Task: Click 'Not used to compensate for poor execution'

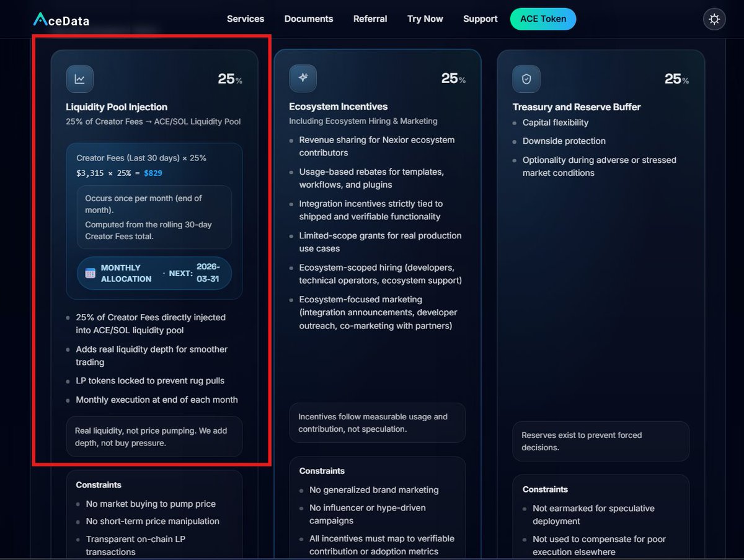Action: click(x=599, y=546)
